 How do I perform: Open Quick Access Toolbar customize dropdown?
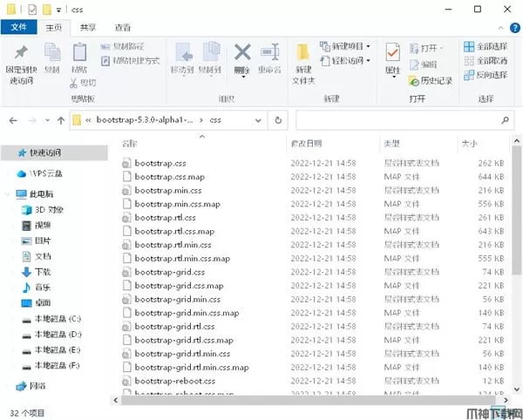pyautogui.click(x=58, y=10)
